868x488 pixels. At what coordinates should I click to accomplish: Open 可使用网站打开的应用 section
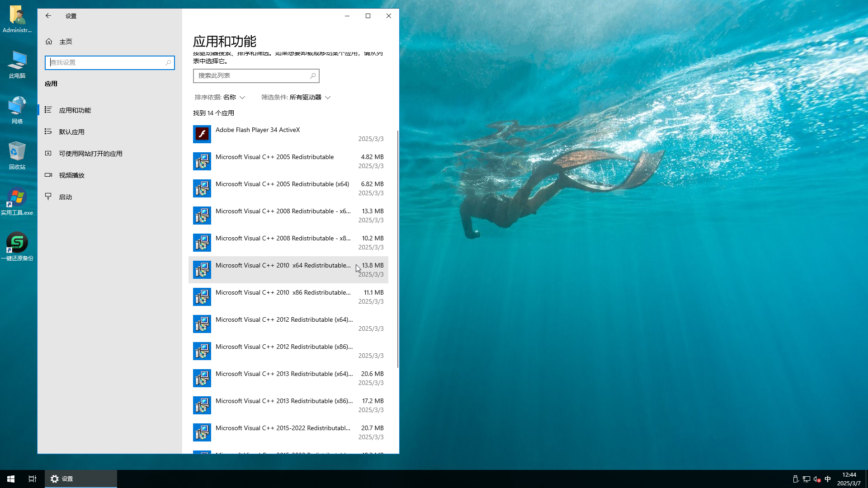tap(109, 154)
